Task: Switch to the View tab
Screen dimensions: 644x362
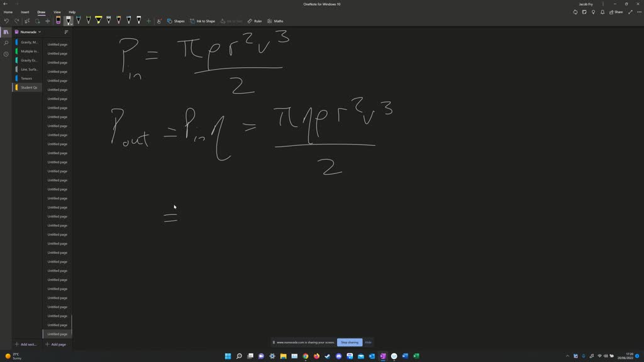Action: point(57,13)
